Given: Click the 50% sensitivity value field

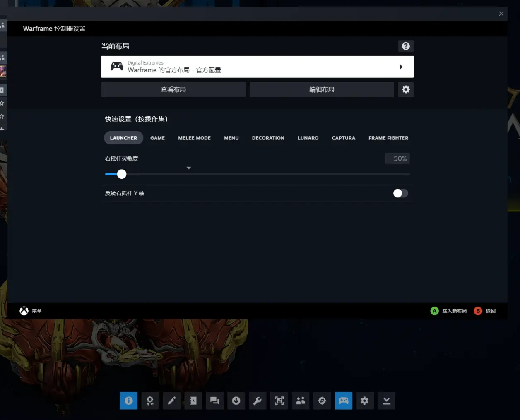Looking at the screenshot, I should [x=397, y=158].
